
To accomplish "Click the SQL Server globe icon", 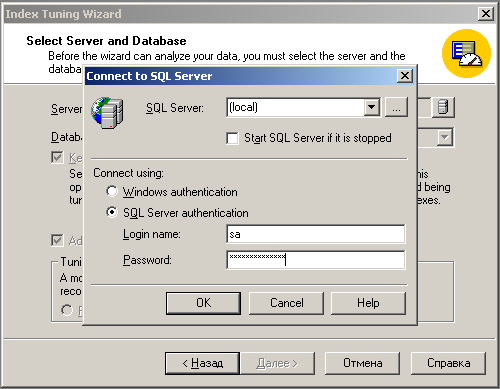I will tap(107, 113).
